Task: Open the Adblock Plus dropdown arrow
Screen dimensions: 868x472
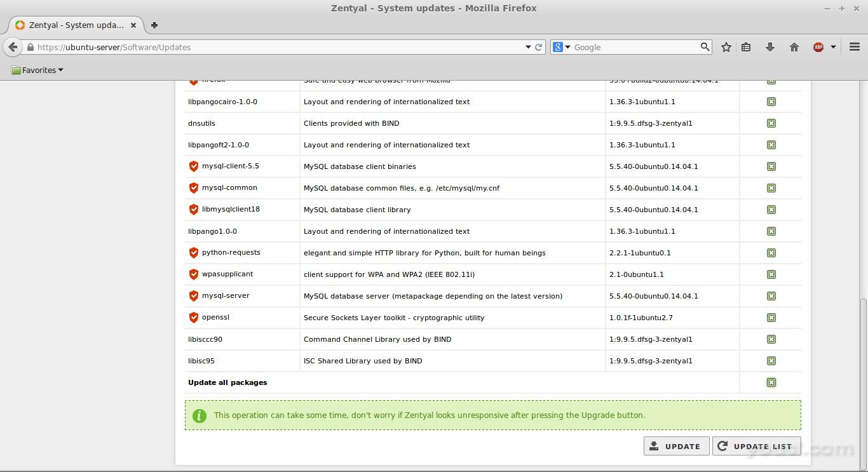Action: (x=833, y=47)
